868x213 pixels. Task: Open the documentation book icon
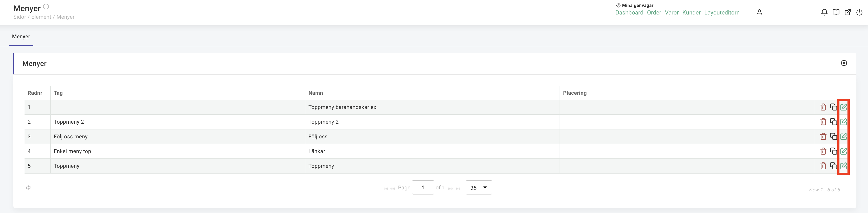click(836, 12)
